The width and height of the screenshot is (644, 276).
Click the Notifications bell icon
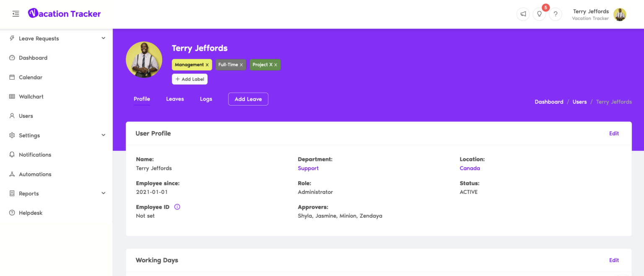click(12, 155)
